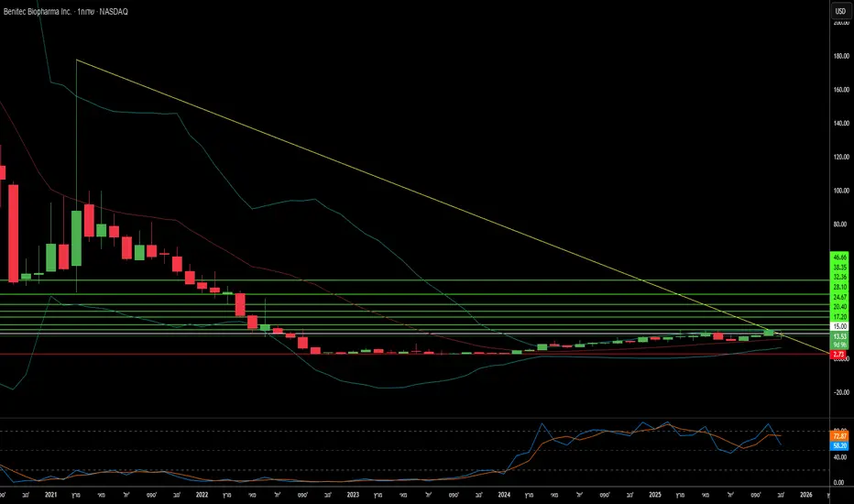The width and height of the screenshot is (854, 504).
Task: Click the blue 58.20 indicator value label
Action: [x=839, y=444]
